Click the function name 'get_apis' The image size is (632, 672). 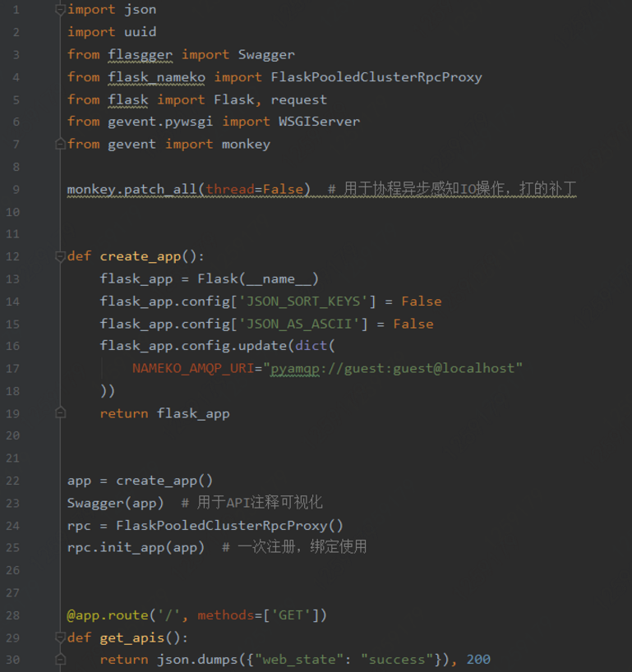131,638
